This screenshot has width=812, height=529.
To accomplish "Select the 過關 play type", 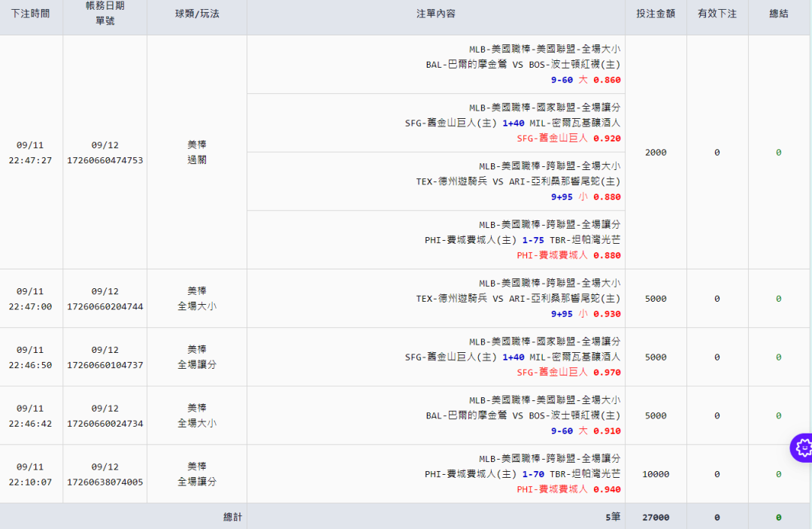I will (197, 160).
